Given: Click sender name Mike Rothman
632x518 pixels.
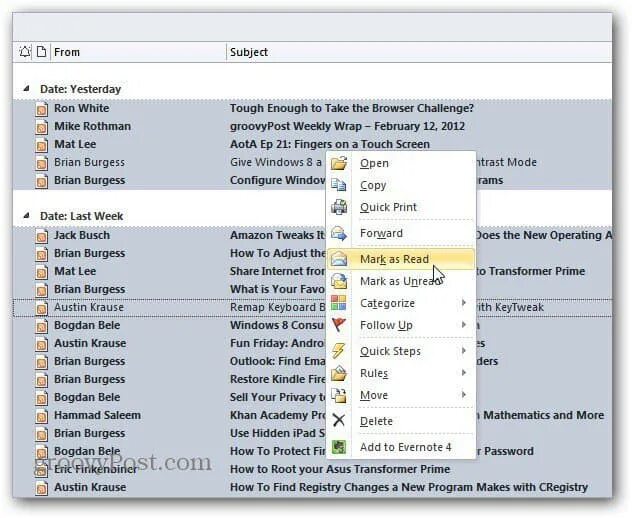Looking at the screenshot, I should [x=92, y=126].
